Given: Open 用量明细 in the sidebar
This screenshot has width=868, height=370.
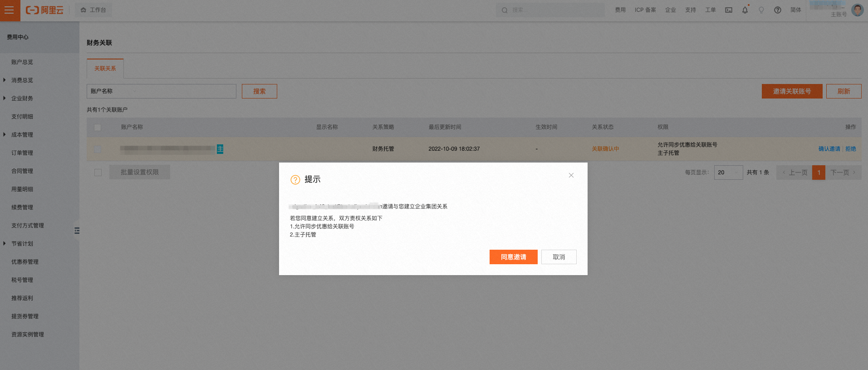Looking at the screenshot, I should click(x=22, y=189).
